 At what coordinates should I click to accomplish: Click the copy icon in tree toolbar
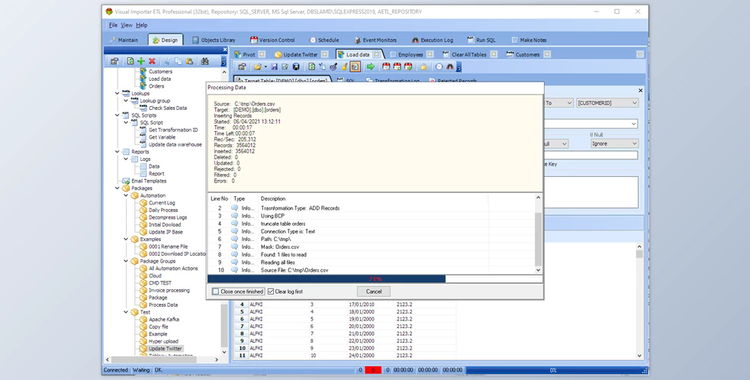coord(178,61)
